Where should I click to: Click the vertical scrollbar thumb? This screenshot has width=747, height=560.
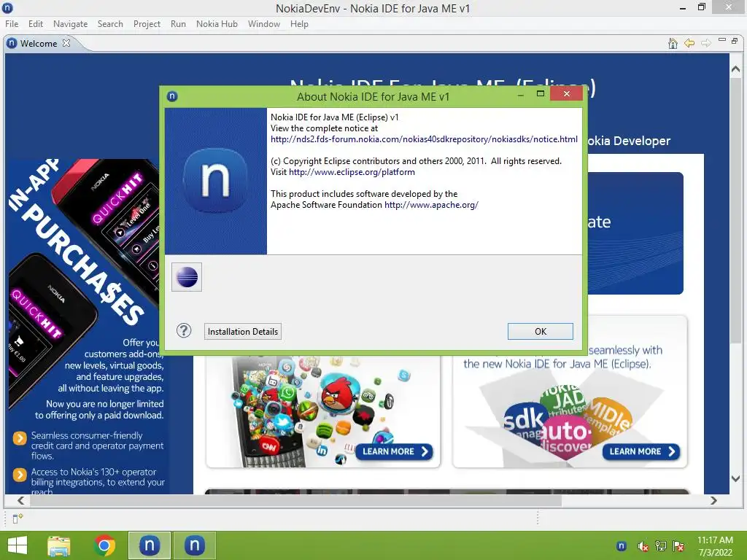(x=735, y=209)
